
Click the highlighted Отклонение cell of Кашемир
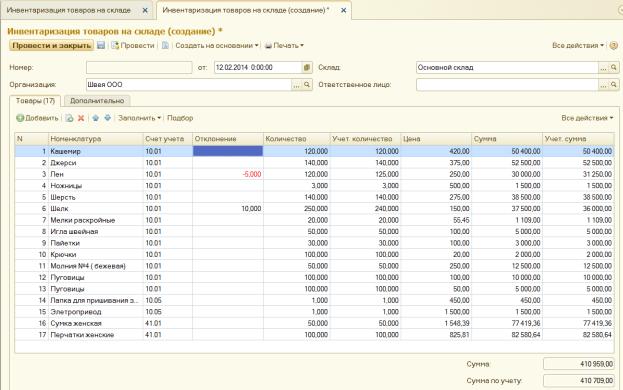228,151
